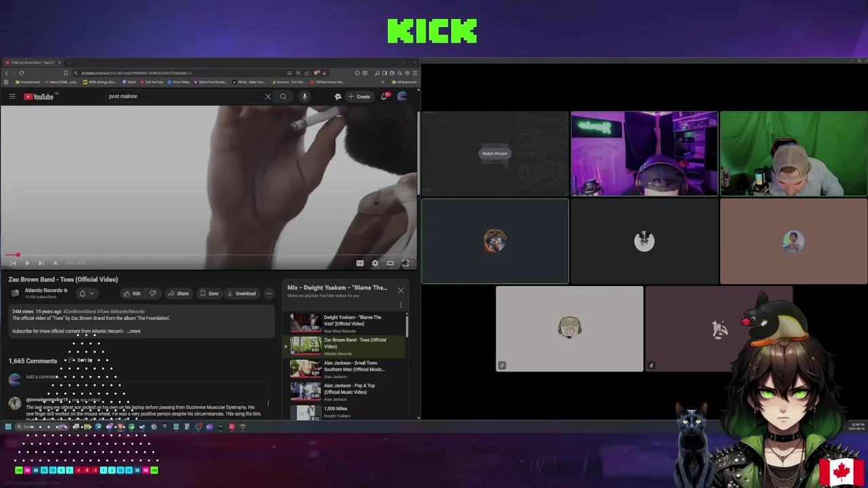868x488 pixels.
Task: Open Microsoft Edge from the taskbar
Action: (98, 427)
